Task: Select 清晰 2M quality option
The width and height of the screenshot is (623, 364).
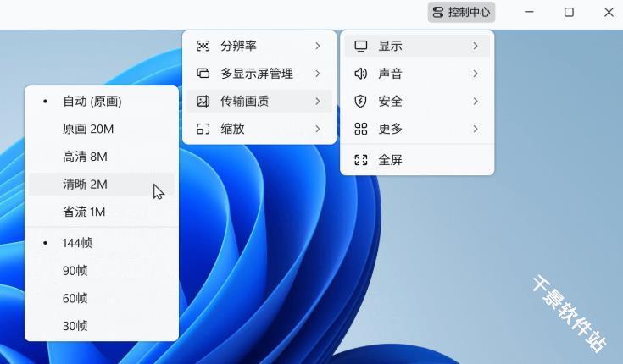Action: click(102, 185)
